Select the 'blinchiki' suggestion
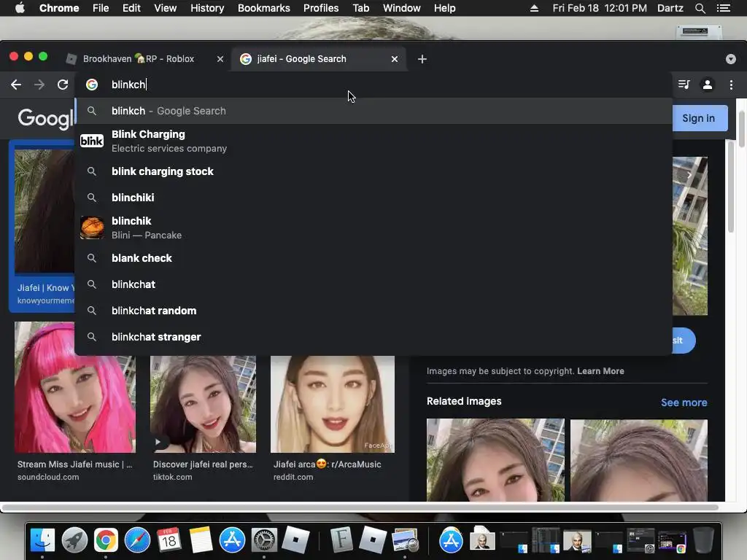 tap(373, 198)
